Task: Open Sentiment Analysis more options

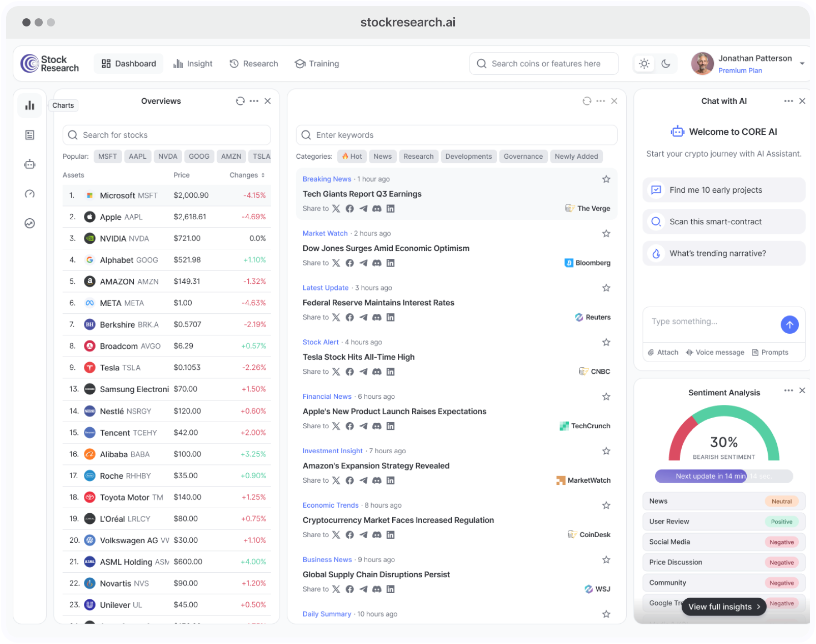Action: point(789,391)
